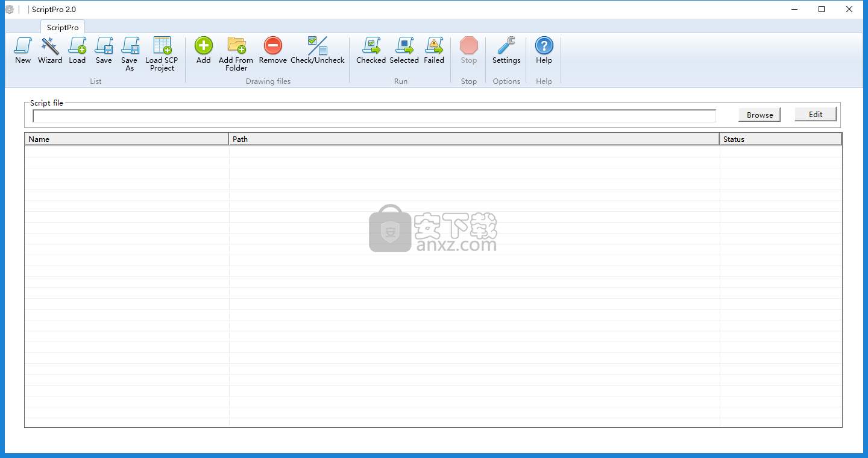This screenshot has height=458, width=868.
Task: Toggle Check/Uncheck on drawing files
Action: click(x=318, y=51)
